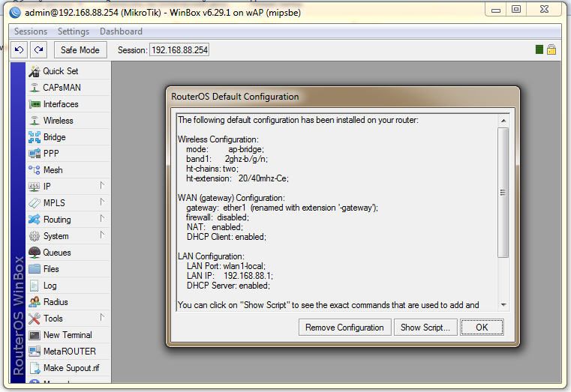The image size is (571, 392).
Task: Click the Quick Set icon in sidebar
Action: [35, 71]
